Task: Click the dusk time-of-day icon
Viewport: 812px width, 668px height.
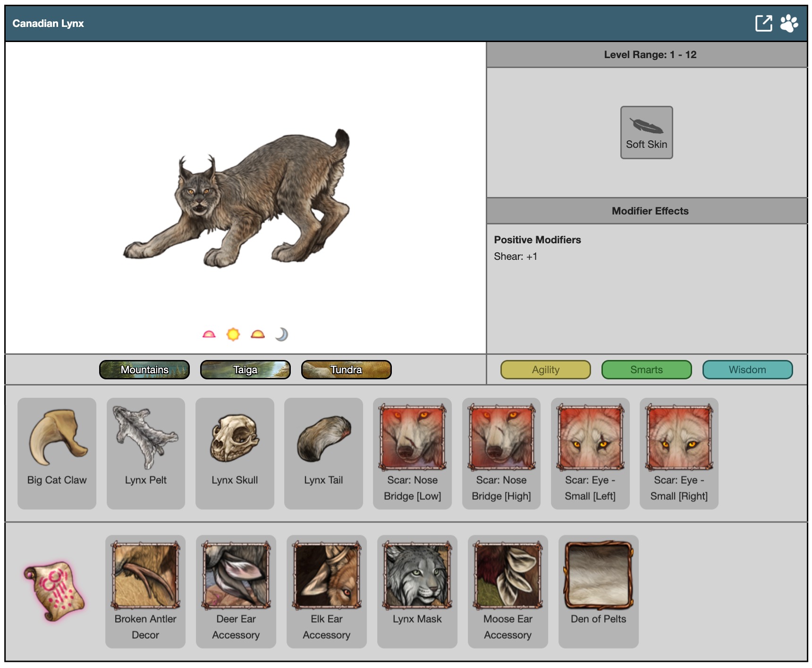Action: pos(258,334)
